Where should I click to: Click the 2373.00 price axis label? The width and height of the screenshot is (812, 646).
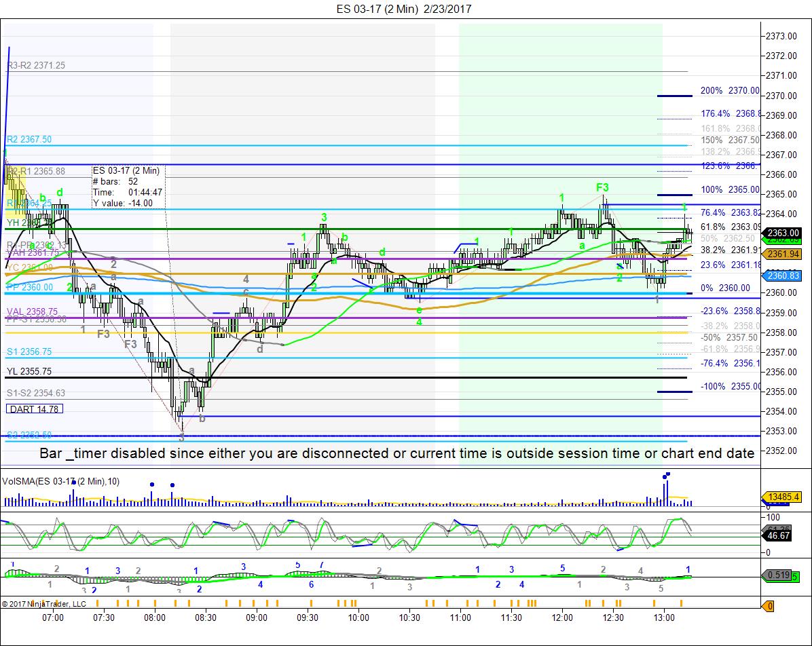coord(781,36)
